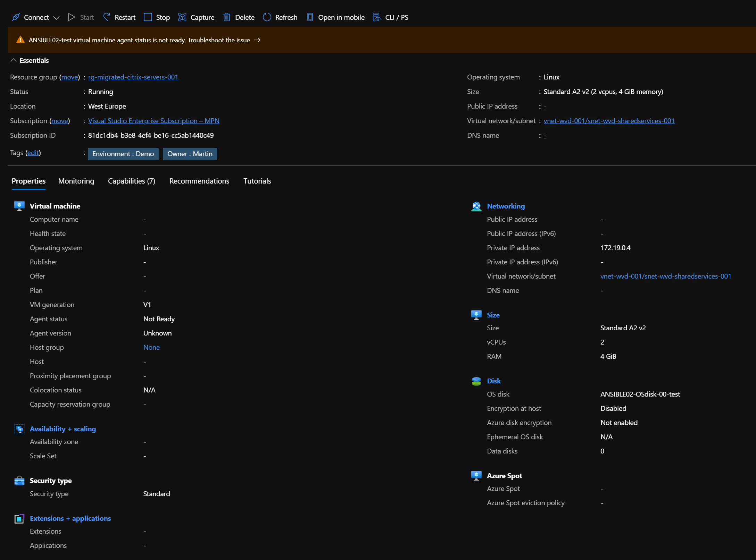Open vnet-wvd-001 link under Networking properties
This screenshot has width=756, height=560.
tap(666, 276)
